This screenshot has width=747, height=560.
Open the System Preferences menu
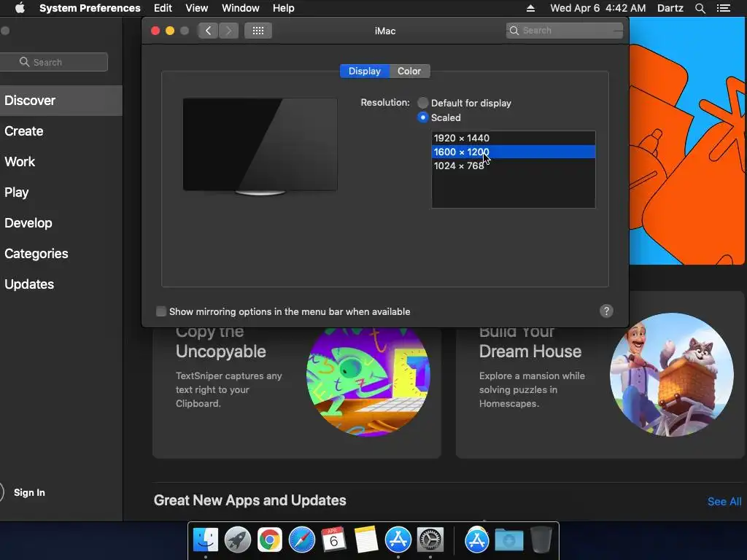point(90,8)
